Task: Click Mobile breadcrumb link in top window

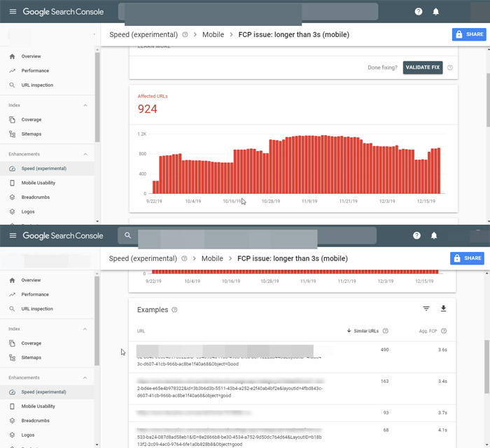Action: point(213,35)
